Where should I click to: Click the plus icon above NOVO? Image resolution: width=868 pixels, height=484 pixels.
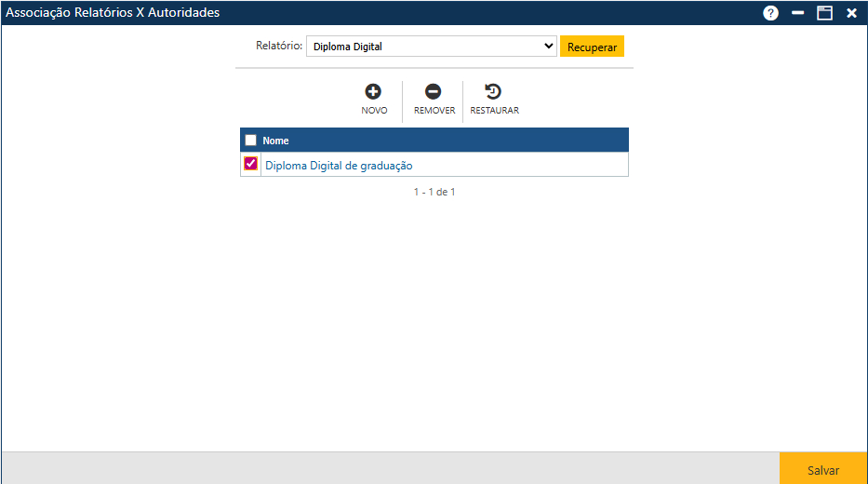click(373, 91)
